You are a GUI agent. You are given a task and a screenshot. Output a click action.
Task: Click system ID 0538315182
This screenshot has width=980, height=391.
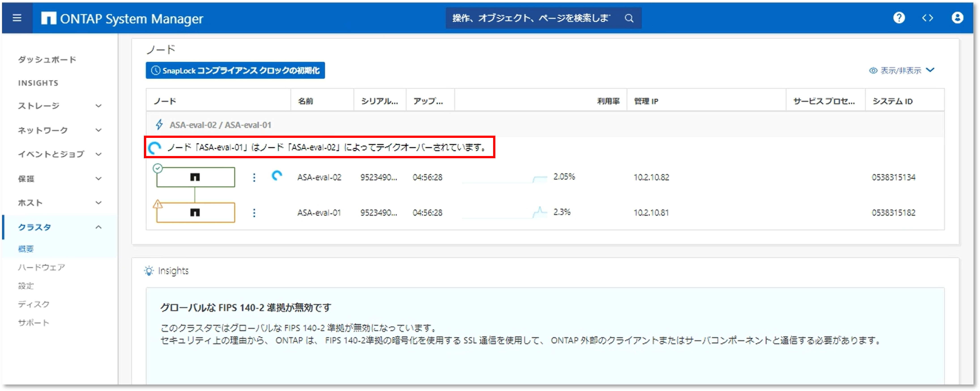893,213
